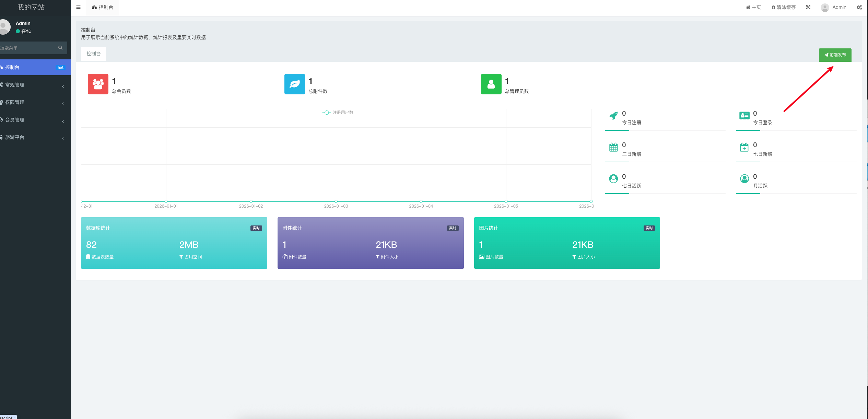Select the 控制台 tab in top bar

103,7
